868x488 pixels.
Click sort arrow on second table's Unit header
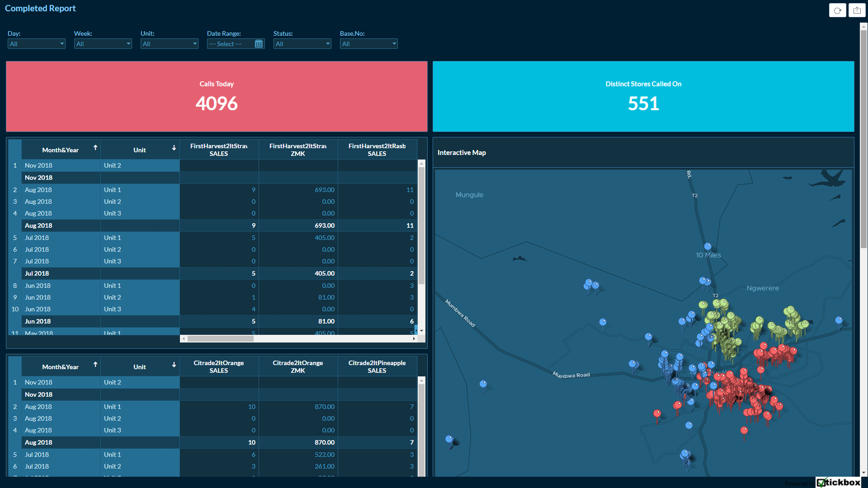point(174,365)
